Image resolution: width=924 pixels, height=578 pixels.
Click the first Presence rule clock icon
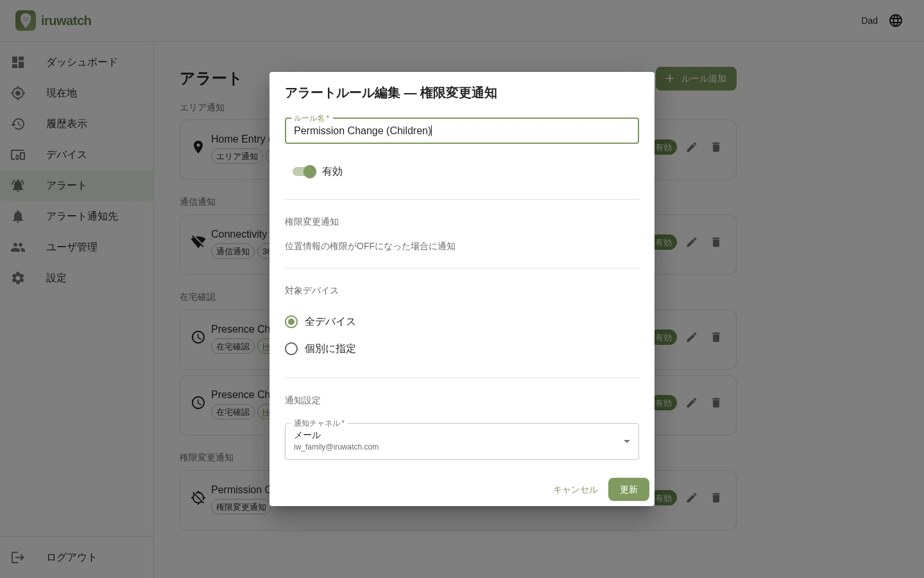point(198,337)
